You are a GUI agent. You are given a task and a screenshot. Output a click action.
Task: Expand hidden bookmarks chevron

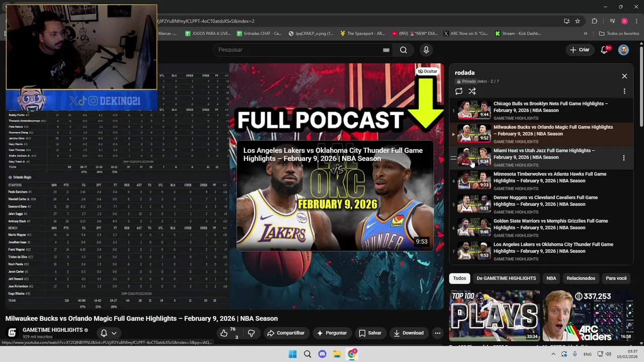pos(585,34)
